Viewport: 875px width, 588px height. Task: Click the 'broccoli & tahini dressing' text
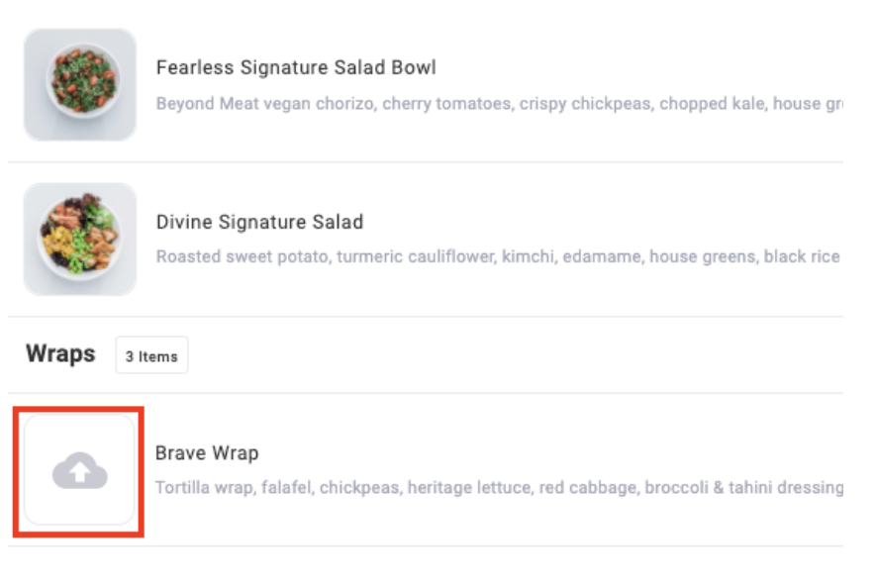click(744, 488)
